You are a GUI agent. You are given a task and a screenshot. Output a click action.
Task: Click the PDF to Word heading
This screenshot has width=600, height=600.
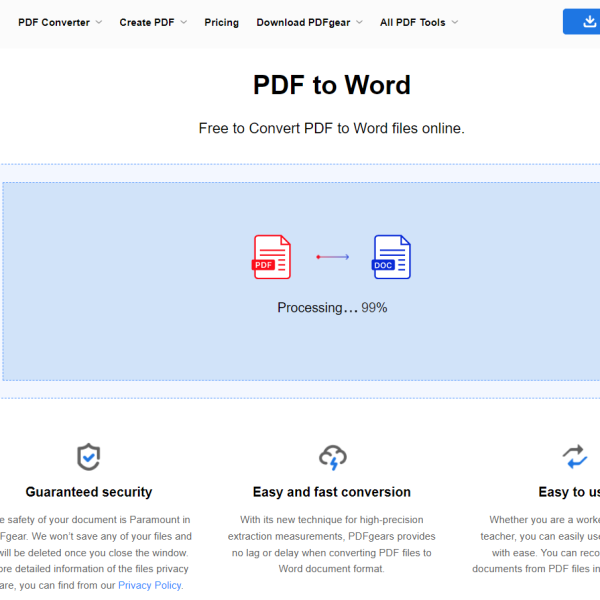click(332, 85)
